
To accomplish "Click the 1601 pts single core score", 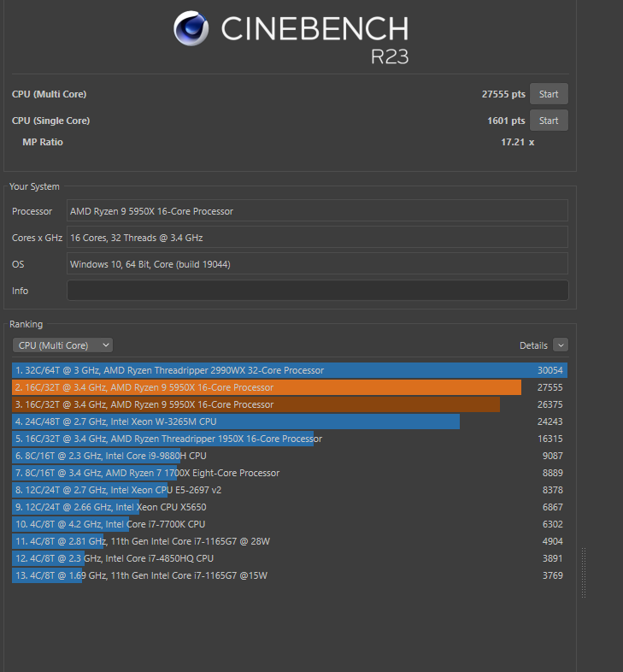I will pos(506,121).
